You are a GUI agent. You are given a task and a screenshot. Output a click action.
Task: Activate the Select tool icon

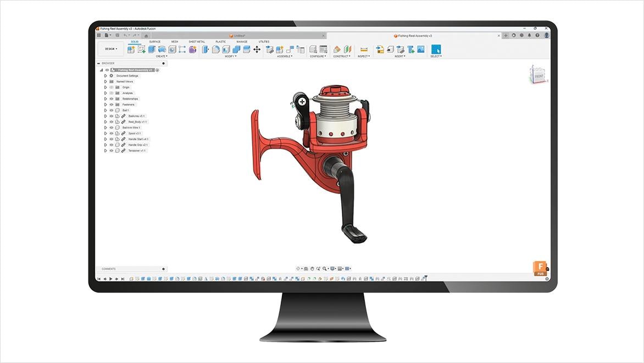pos(436,50)
